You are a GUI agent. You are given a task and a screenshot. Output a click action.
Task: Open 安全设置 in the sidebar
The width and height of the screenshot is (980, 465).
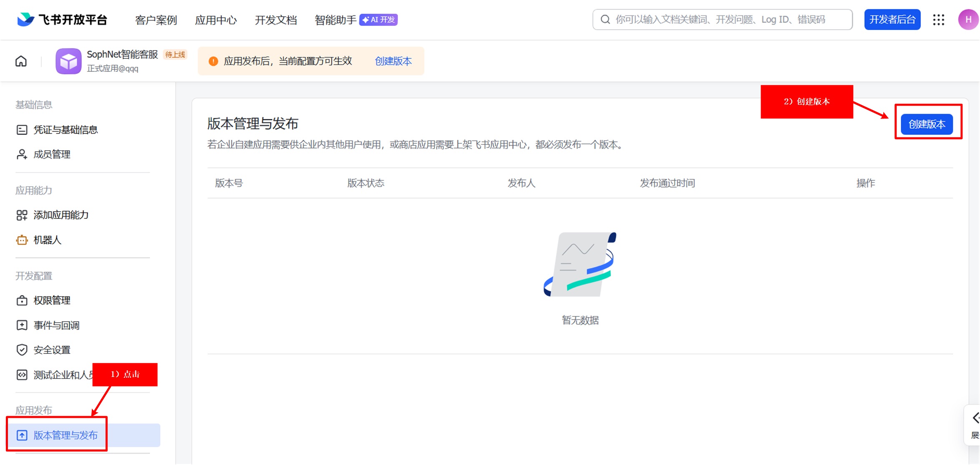[x=52, y=350]
